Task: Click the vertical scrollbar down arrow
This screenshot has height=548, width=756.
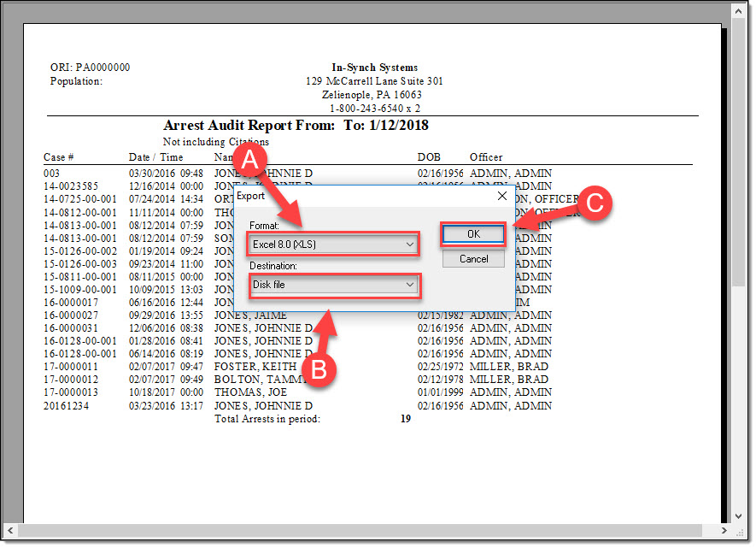Action: 739,516
